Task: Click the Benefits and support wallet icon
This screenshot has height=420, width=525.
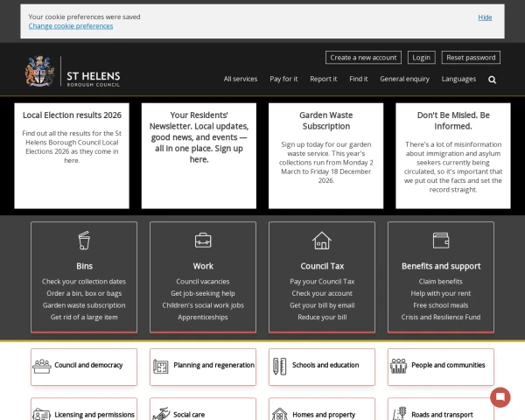Action: (441, 241)
